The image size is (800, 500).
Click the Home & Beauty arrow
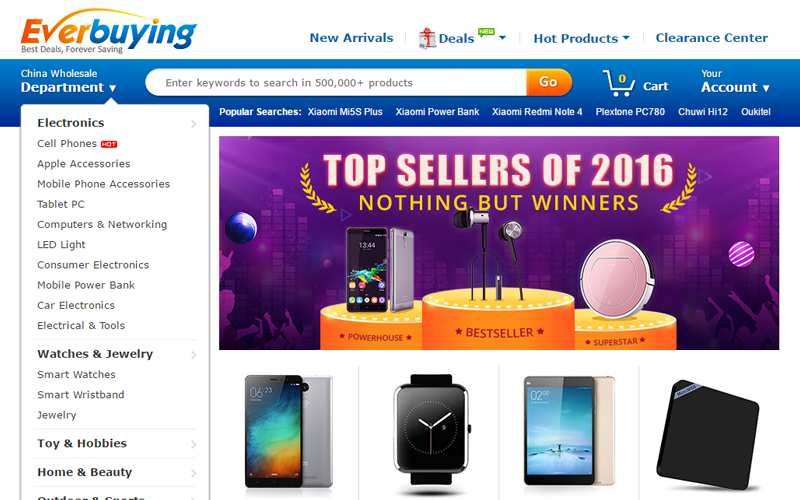pos(193,473)
